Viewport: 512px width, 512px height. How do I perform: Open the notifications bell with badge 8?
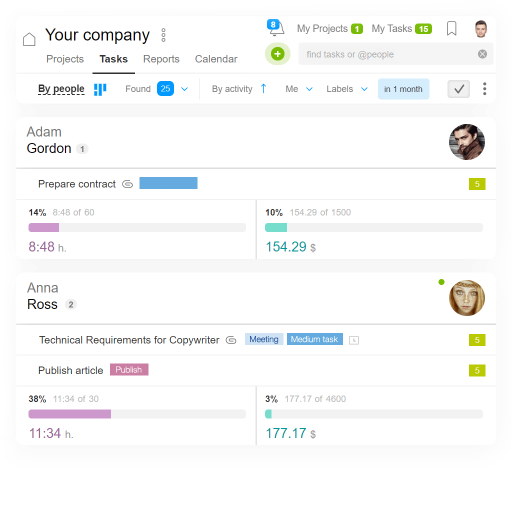click(x=276, y=28)
